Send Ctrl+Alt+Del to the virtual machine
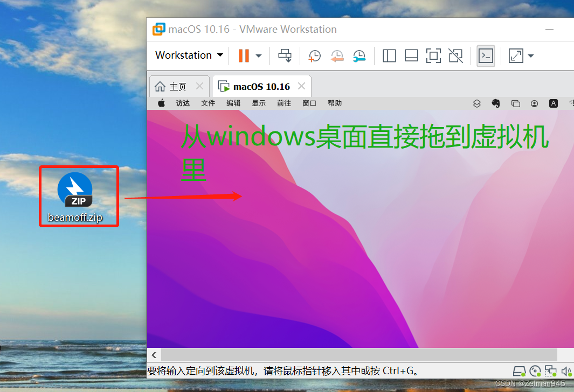574x392 pixels. pos(285,55)
